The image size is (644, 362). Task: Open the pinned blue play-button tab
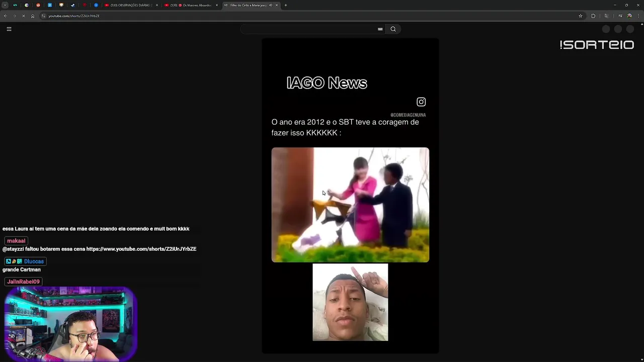96,5
